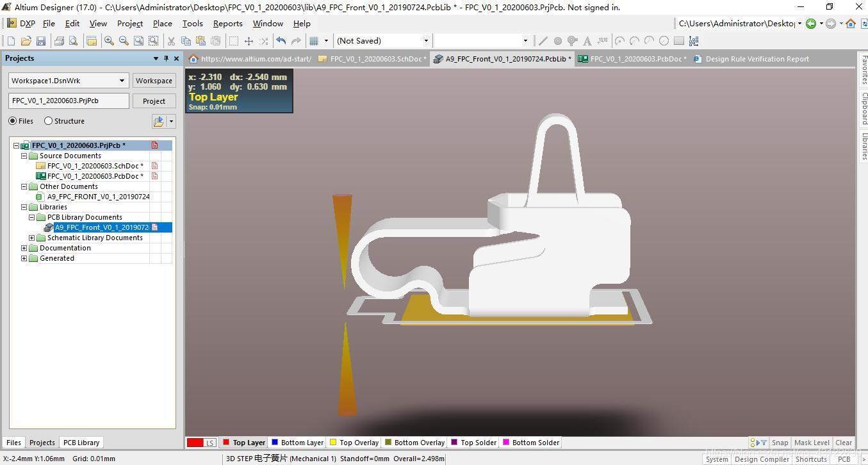Viewport: 868px width, 465px height.
Task: Open the Workspace1.DsnWrk dropdown
Action: pos(122,81)
